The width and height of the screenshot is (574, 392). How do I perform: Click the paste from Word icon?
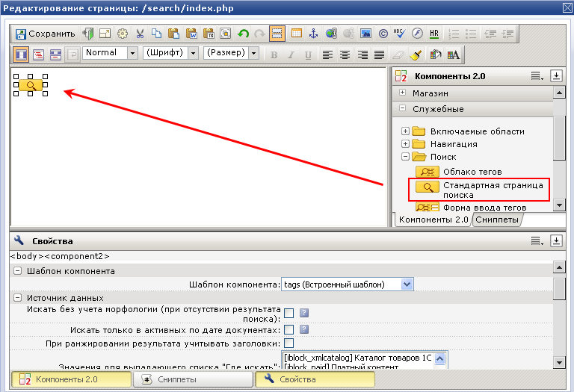point(191,34)
